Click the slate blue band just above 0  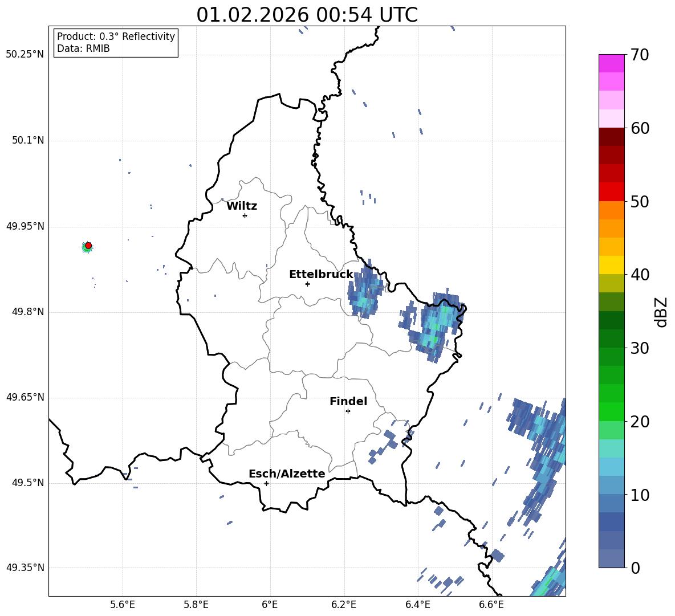[x=611, y=559]
